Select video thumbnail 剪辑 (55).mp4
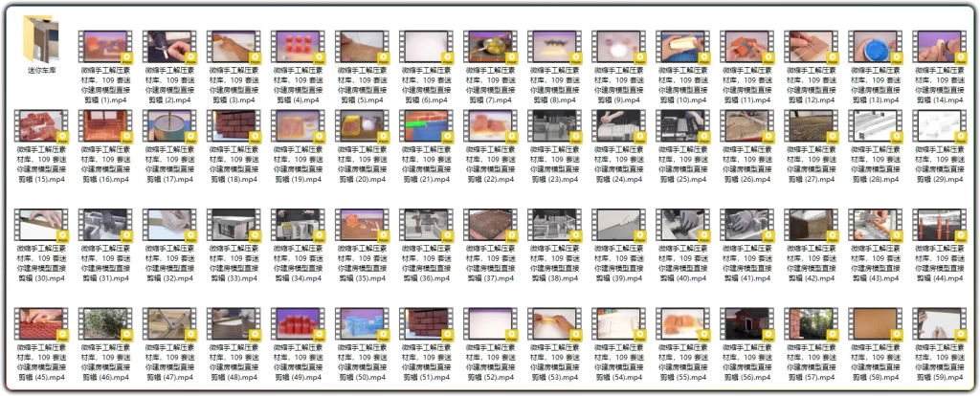Image resolution: width=980 pixels, height=396 pixels. [x=683, y=324]
